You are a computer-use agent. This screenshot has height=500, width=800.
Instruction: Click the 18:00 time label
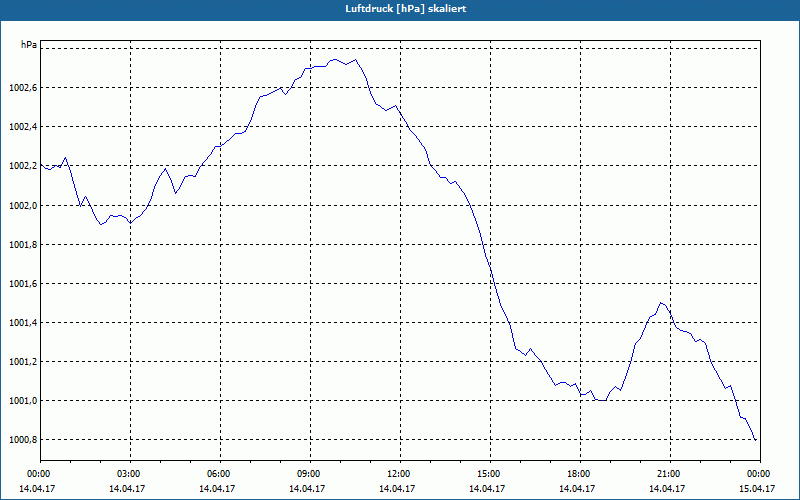click(578, 474)
